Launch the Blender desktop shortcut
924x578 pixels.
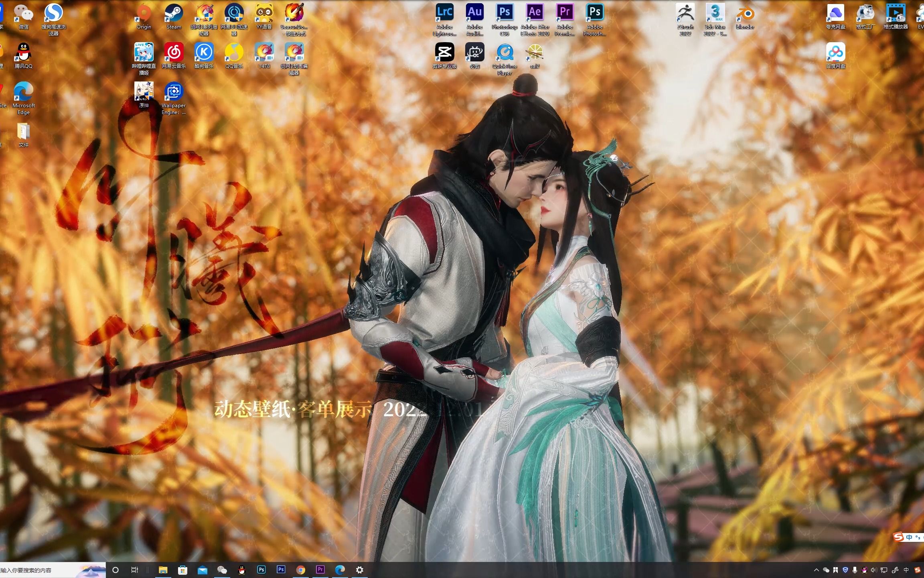(x=745, y=16)
